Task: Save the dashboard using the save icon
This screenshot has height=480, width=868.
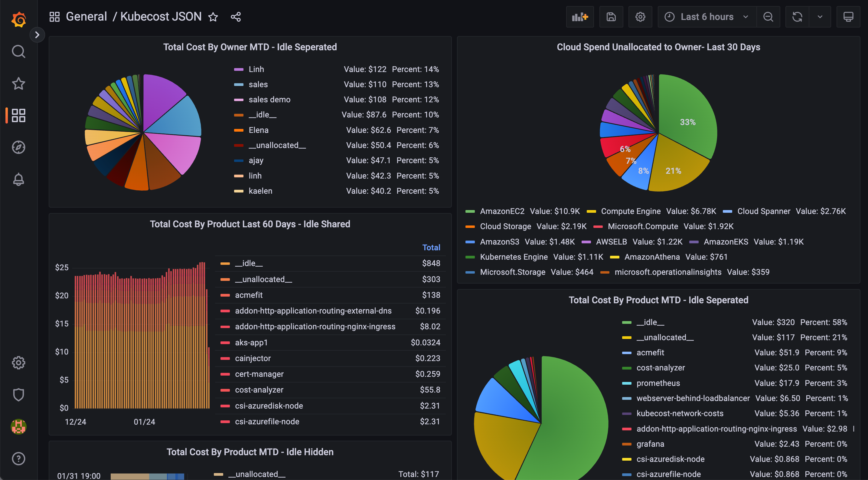Action: tap(611, 17)
